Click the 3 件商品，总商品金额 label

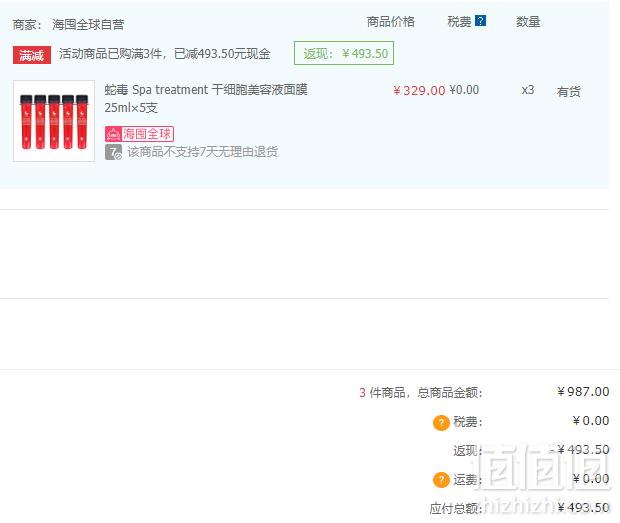click(421, 393)
